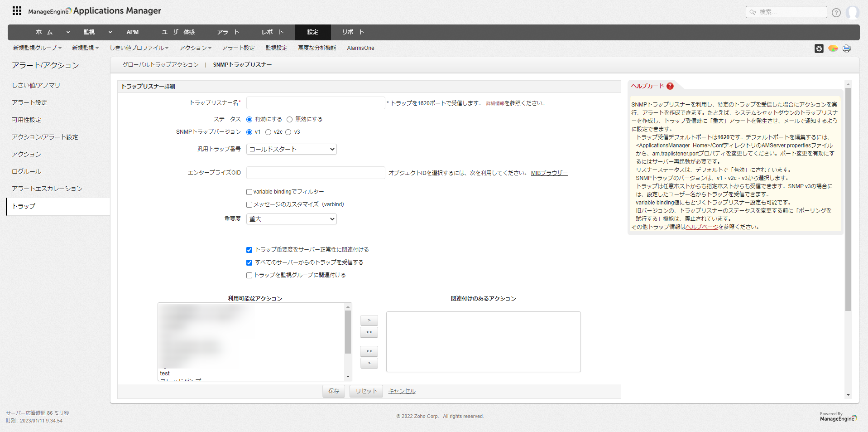The width and height of the screenshot is (868, 432).
Task: Expand ホーム menu dropdown arrow
Action: pos(68,32)
